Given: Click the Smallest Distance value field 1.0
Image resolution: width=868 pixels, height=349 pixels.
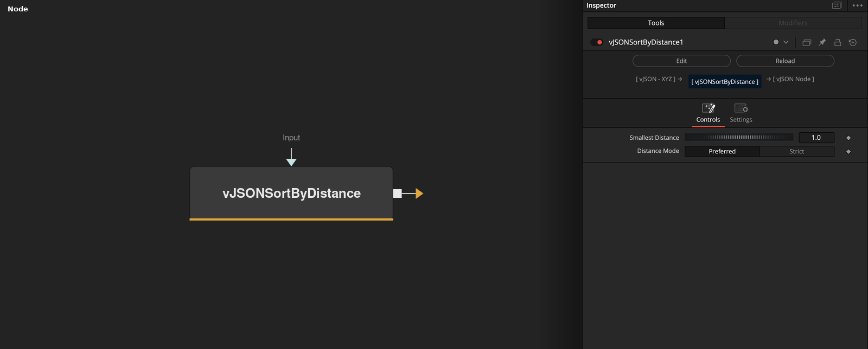Looking at the screenshot, I should (816, 138).
